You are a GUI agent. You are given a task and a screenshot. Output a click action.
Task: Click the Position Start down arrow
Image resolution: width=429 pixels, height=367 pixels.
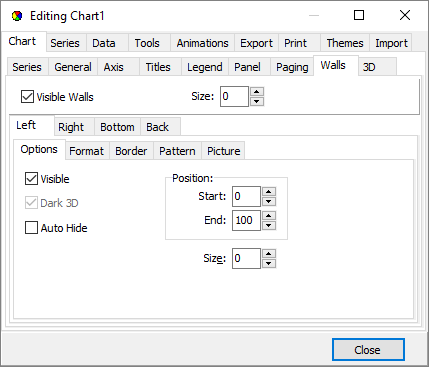click(269, 201)
